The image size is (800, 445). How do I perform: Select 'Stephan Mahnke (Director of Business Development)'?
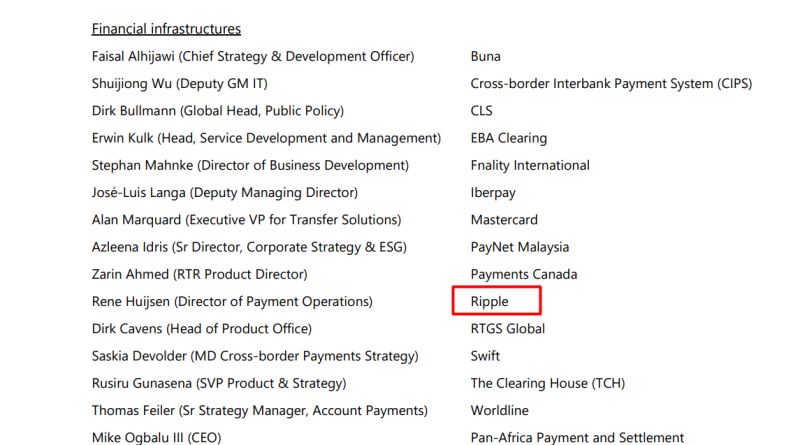point(251,165)
